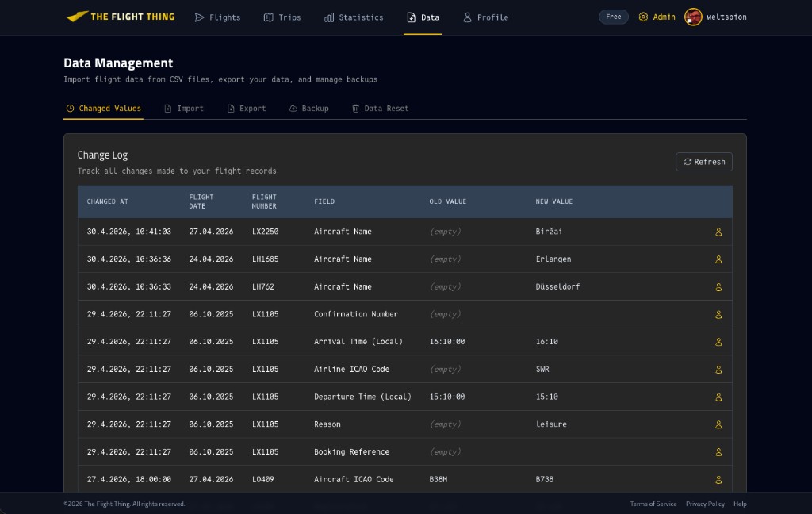Click the Changed At column header
Screen dimensions: 812x514
point(107,201)
